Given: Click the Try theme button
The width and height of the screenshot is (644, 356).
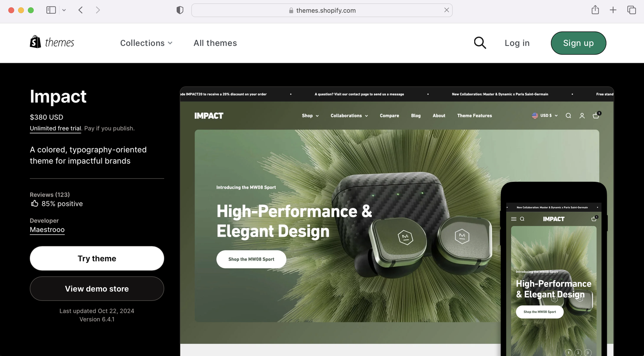Looking at the screenshot, I should click(x=97, y=258).
